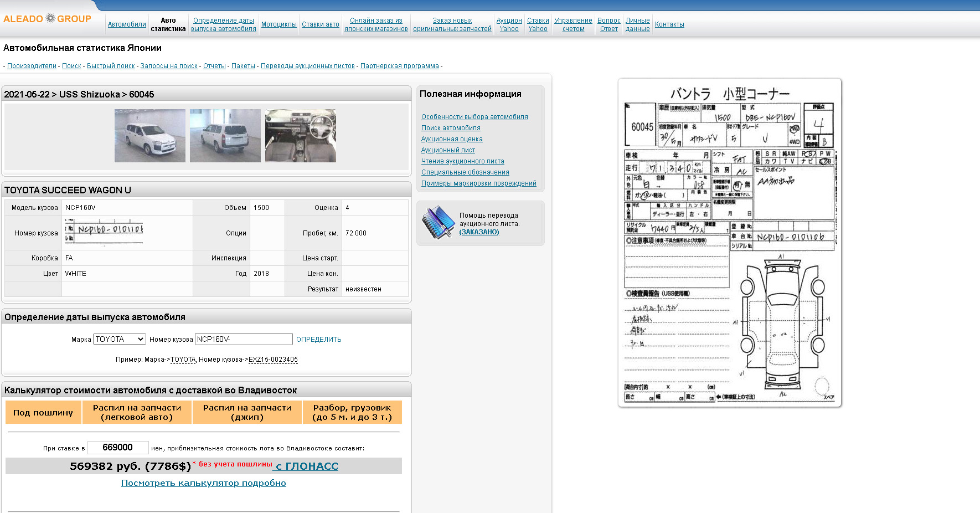Open the rear view car photo thumbnail
The width and height of the screenshot is (980, 513).
[x=225, y=136]
